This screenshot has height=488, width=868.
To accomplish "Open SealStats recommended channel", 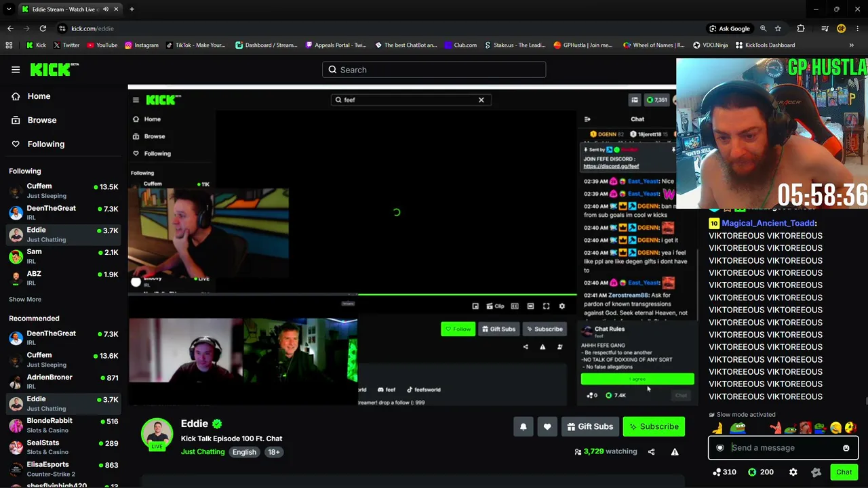I will click(x=64, y=447).
